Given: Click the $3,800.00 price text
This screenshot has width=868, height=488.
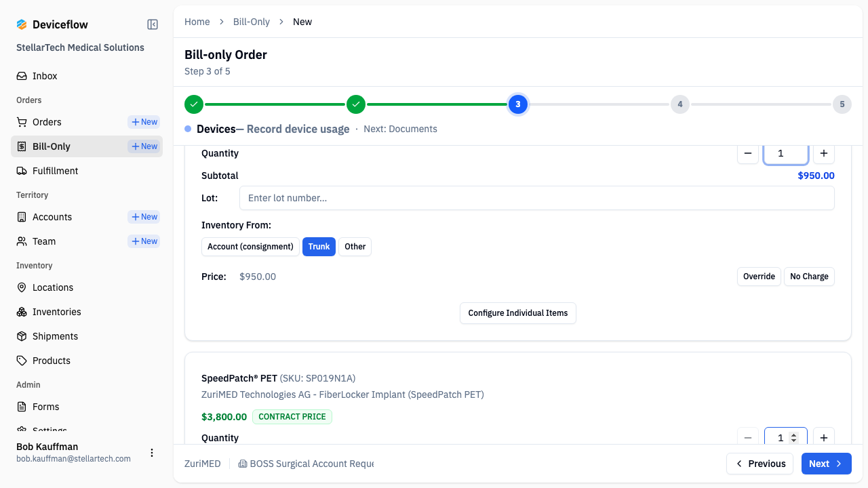Looking at the screenshot, I should 224,417.
